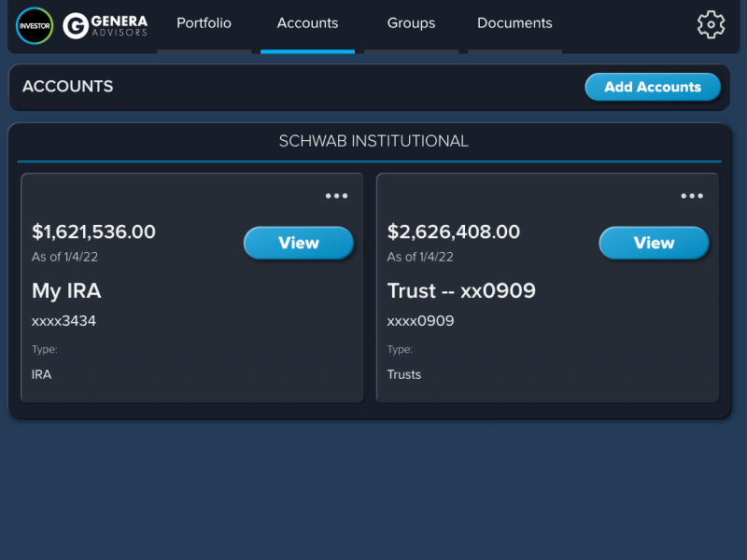
Task: Go to the Groups tab
Action: tap(411, 23)
